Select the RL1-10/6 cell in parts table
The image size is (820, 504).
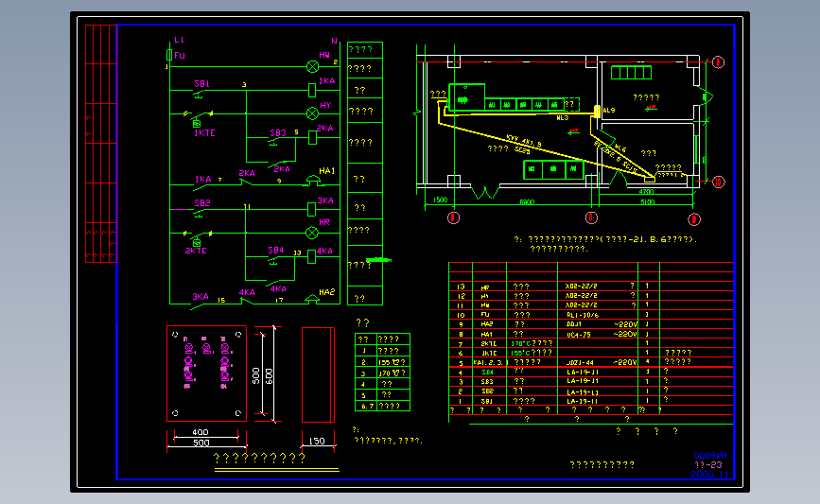point(583,315)
